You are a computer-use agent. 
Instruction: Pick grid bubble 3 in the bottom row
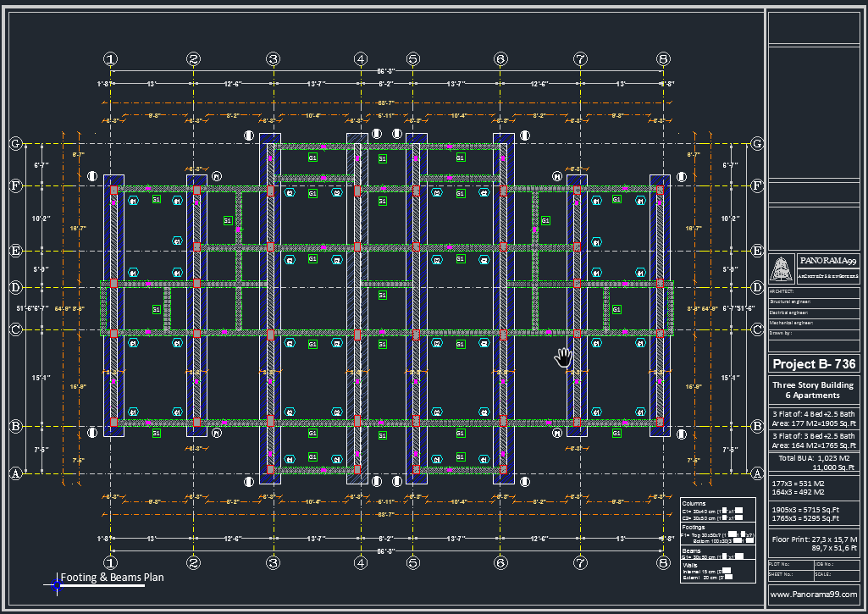click(x=273, y=563)
